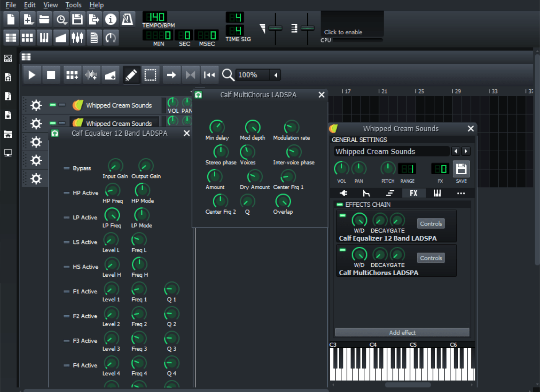Open the Instrument plugins sidebar tab

pyautogui.click(x=8, y=58)
